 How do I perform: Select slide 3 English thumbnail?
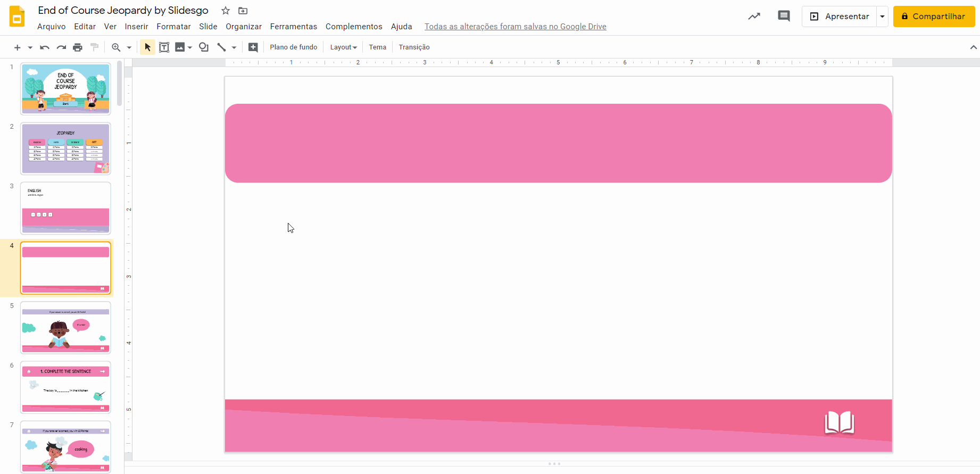pos(65,208)
